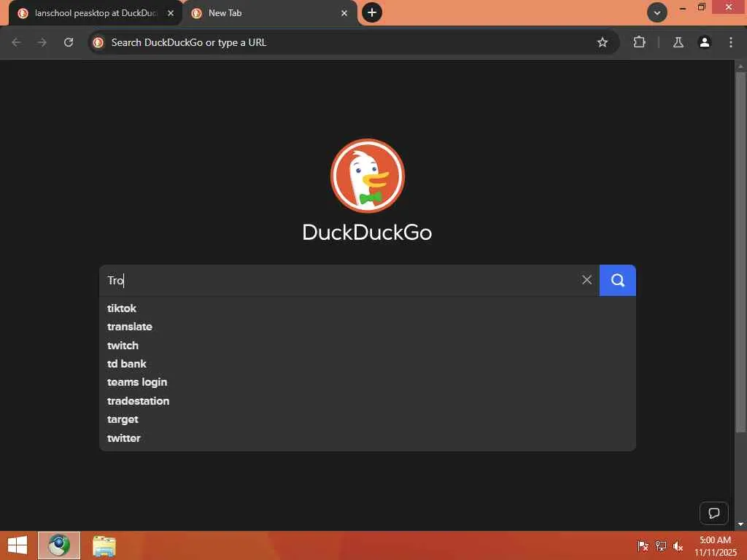
Task: Click the browser icon in taskbar
Action: pos(59,545)
